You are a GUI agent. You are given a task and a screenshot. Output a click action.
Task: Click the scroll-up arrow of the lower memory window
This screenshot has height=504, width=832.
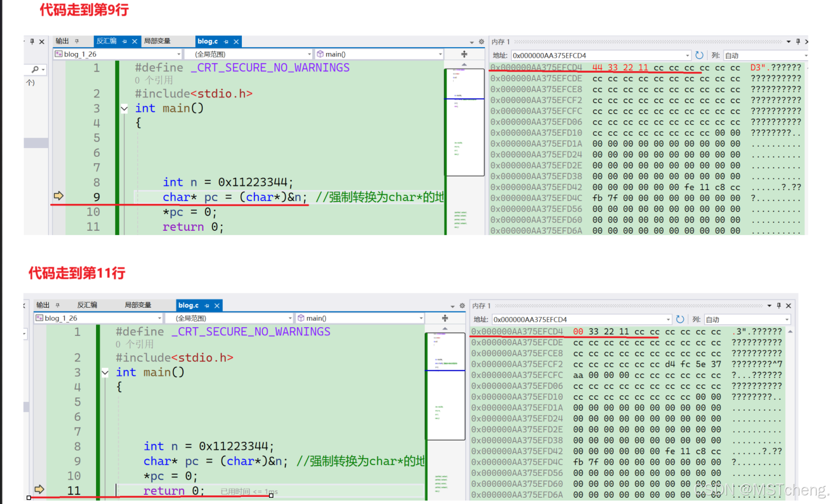point(790,331)
